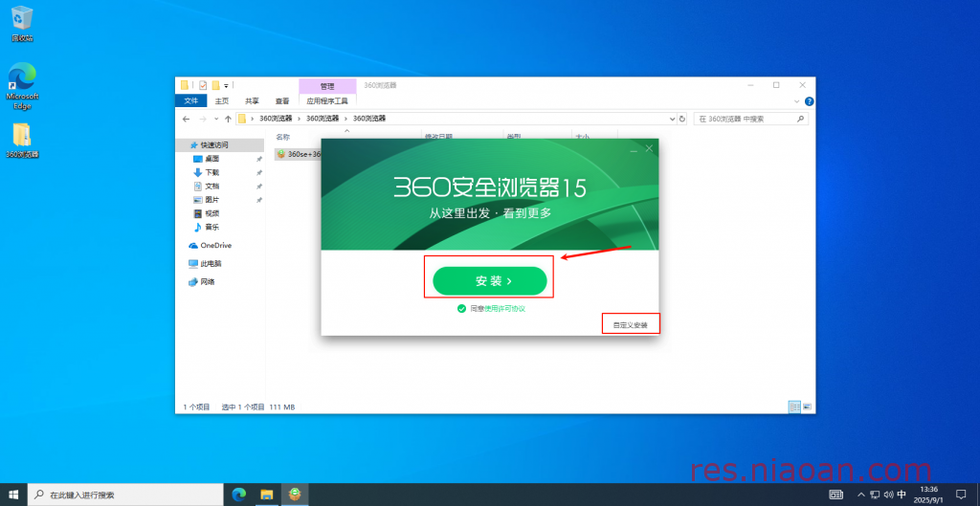The width and height of the screenshot is (980, 506).
Task: Open news and interests taskbar icon
Action: [x=835, y=495]
